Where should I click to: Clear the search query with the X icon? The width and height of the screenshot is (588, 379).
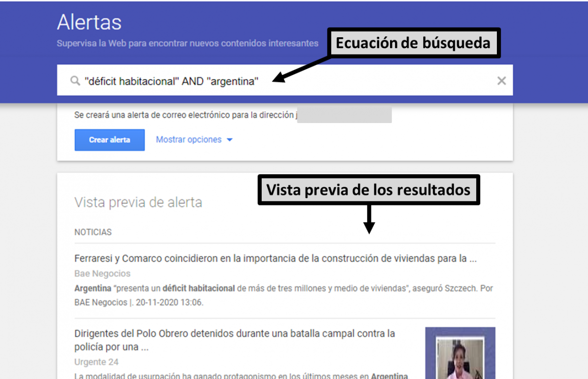click(501, 81)
